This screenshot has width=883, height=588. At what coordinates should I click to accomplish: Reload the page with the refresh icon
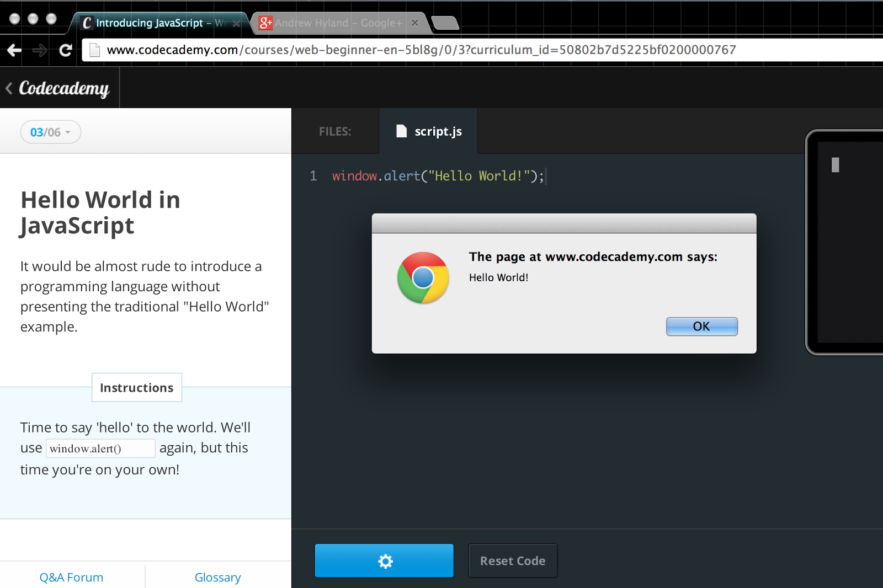click(66, 51)
